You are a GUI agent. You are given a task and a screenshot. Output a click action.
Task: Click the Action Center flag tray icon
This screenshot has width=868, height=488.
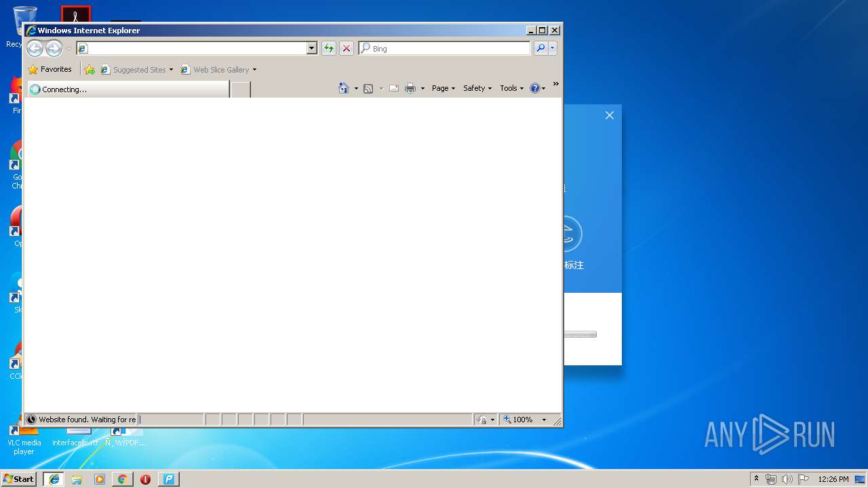click(x=804, y=479)
